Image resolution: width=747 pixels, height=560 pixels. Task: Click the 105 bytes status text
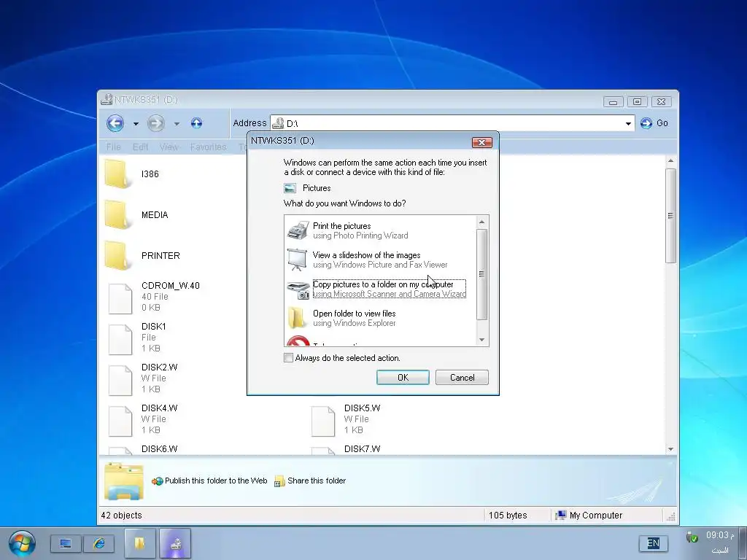pyautogui.click(x=508, y=516)
